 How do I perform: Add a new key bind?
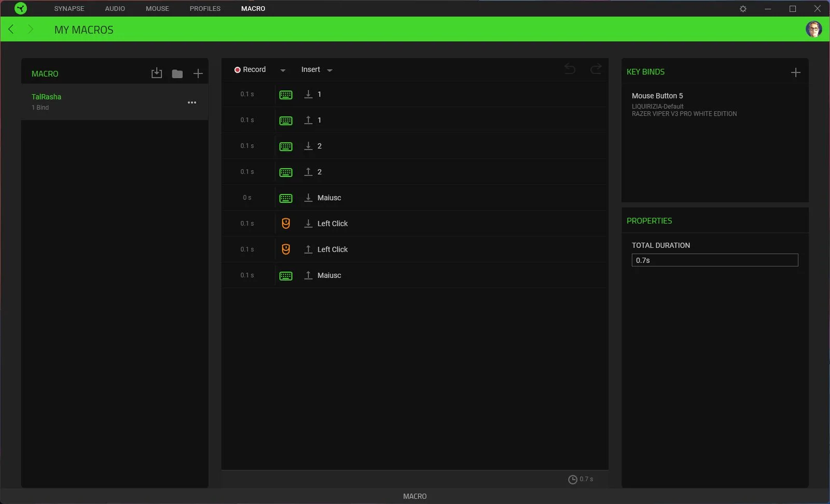point(796,73)
